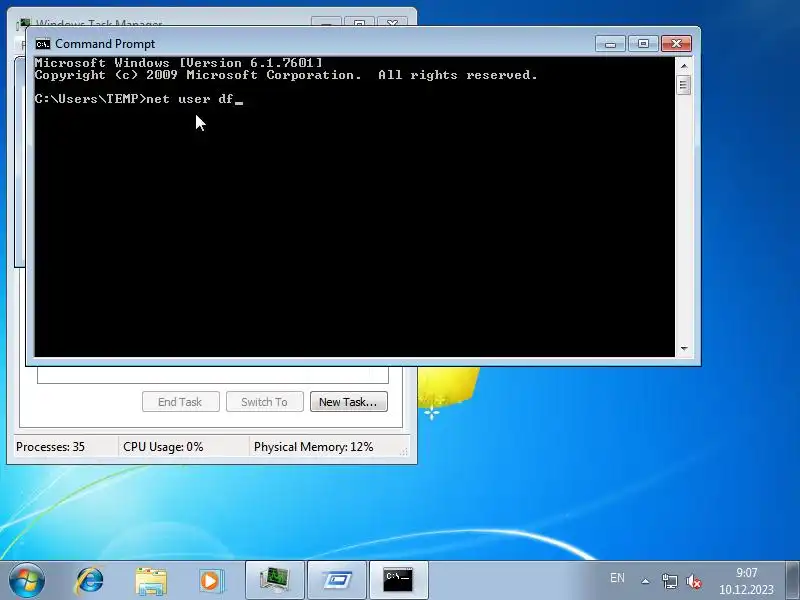Click Switch To button in Task Manager
The height and width of the screenshot is (600, 800).
[x=265, y=402]
